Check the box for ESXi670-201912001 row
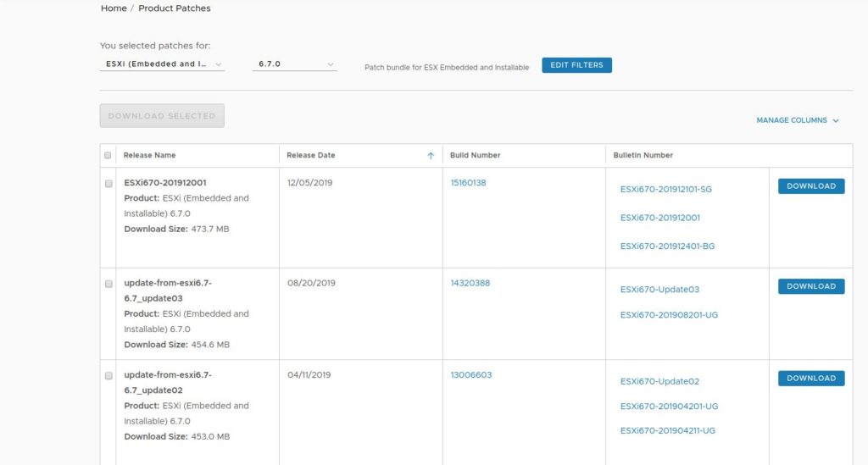Screen dimensions: 868x465 (x=108, y=184)
